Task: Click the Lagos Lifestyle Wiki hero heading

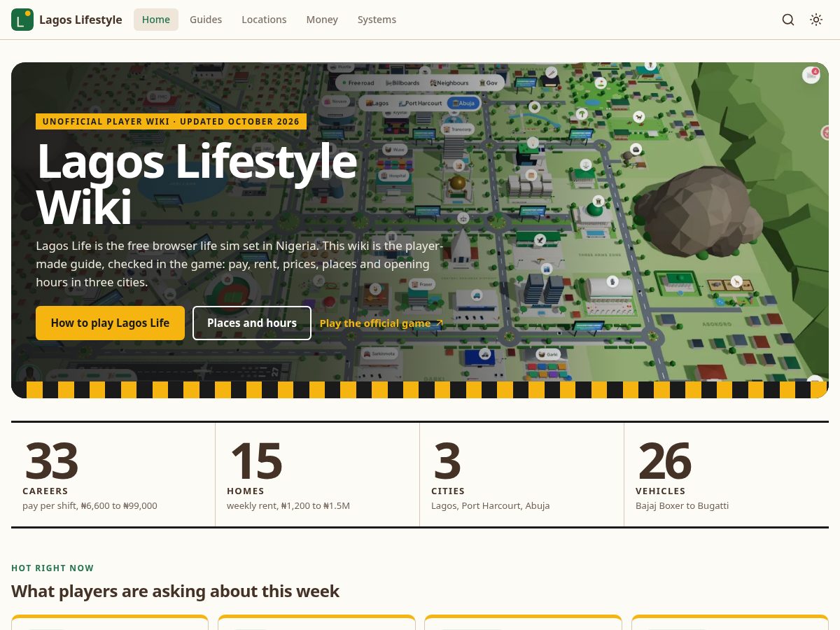Action: click(x=197, y=183)
